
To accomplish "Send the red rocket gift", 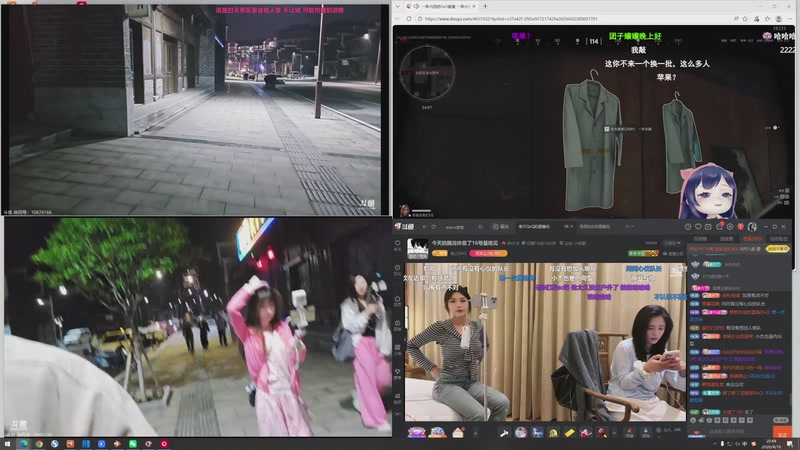I will [603, 433].
